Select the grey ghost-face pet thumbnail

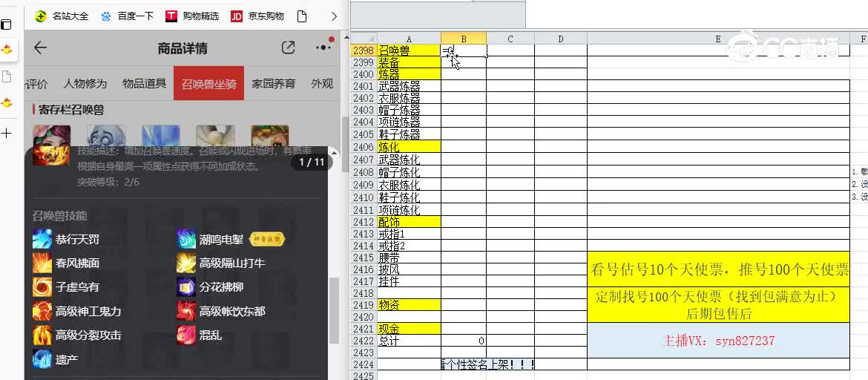[x=106, y=135]
